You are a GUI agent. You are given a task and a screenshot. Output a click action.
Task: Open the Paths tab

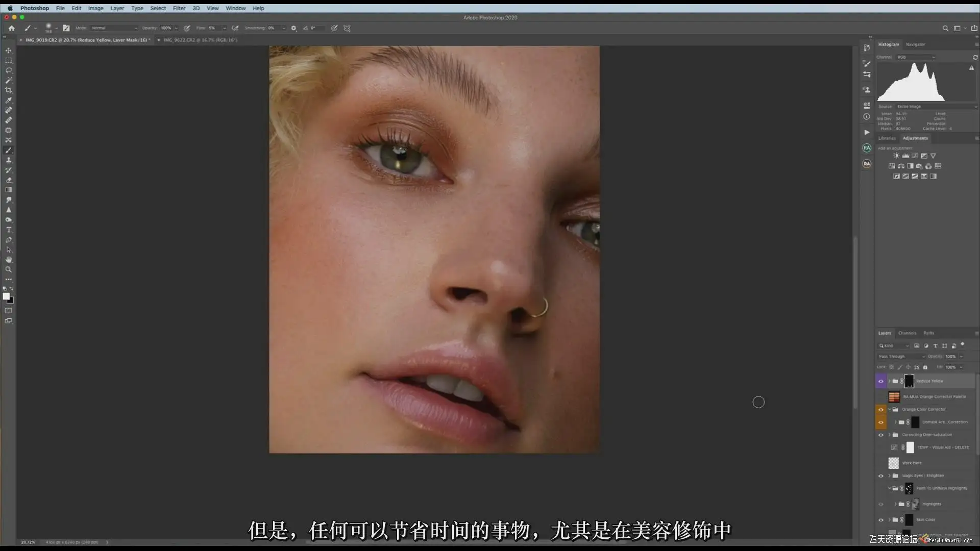click(x=928, y=333)
